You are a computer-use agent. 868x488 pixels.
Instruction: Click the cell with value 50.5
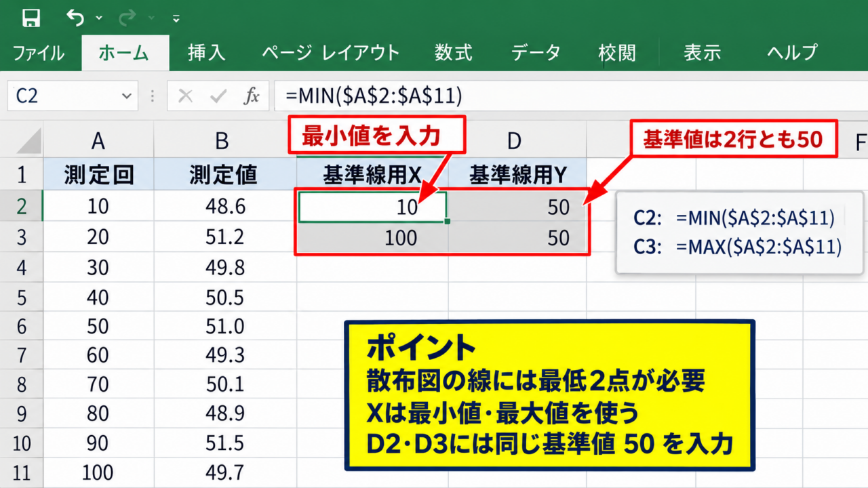[x=226, y=298]
